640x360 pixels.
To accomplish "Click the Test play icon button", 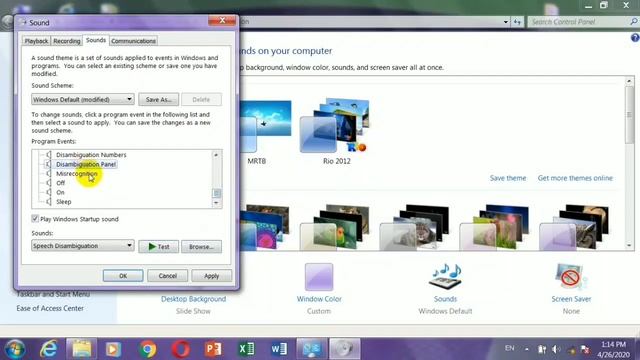I will (x=152, y=247).
